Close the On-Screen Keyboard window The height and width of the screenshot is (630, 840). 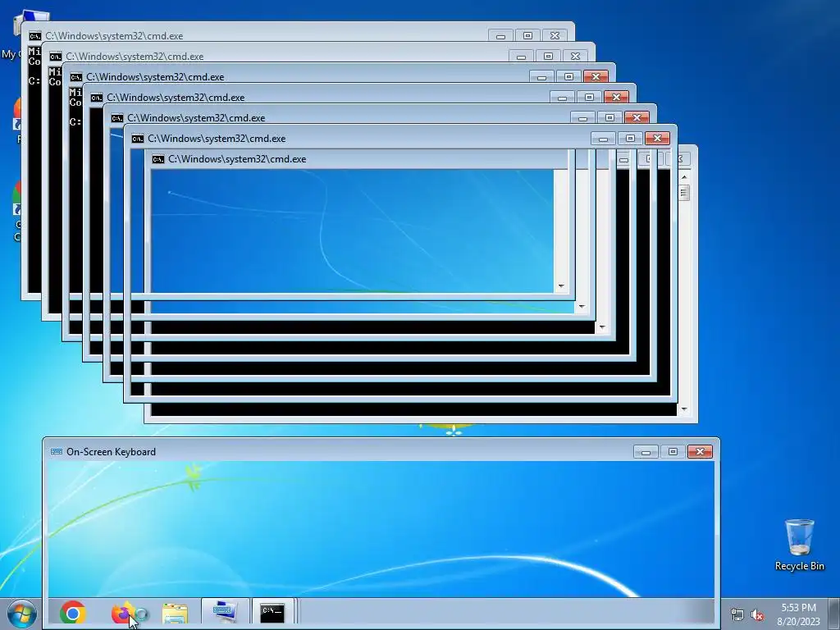(x=700, y=452)
